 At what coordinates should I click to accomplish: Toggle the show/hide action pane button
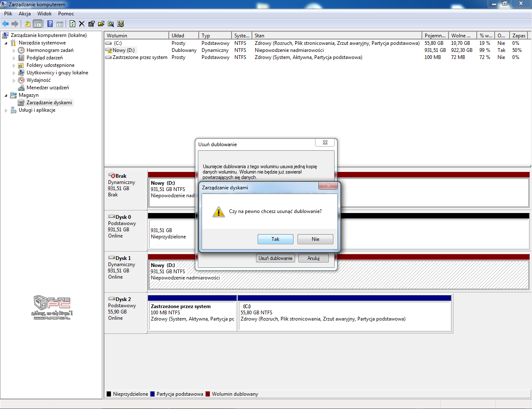click(x=60, y=24)
